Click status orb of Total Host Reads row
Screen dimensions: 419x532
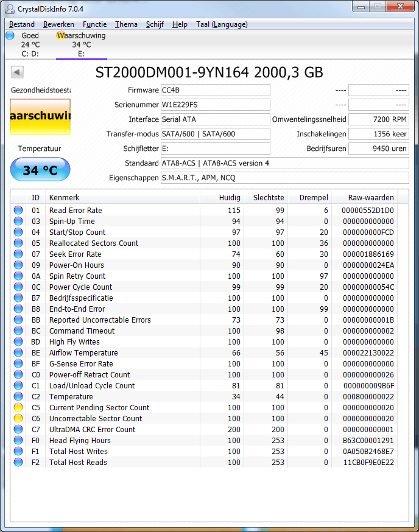click(x=18, y=462)
